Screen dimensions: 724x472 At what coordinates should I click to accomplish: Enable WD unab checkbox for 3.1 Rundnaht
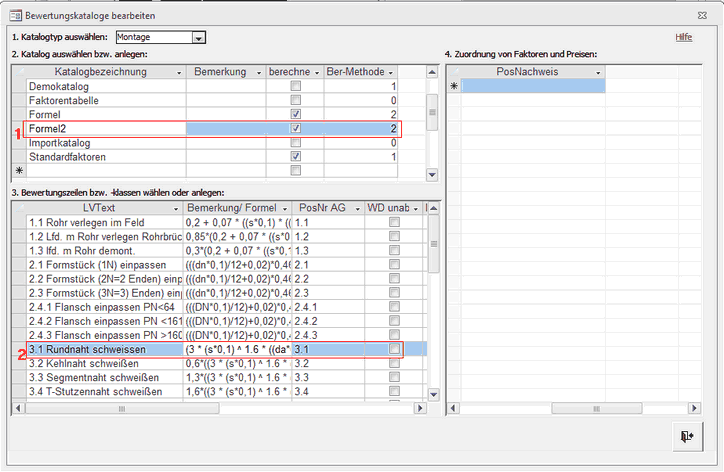tap(395, 349)
